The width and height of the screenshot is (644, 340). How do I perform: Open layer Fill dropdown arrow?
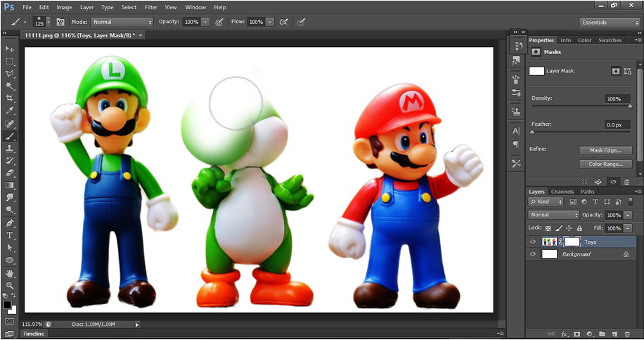(629, 228)
